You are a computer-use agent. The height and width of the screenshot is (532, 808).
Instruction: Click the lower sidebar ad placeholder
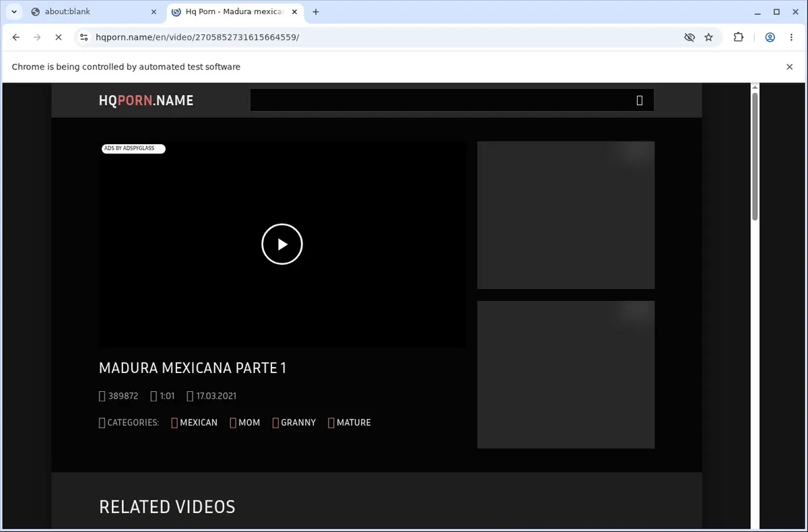click(566, 374)
